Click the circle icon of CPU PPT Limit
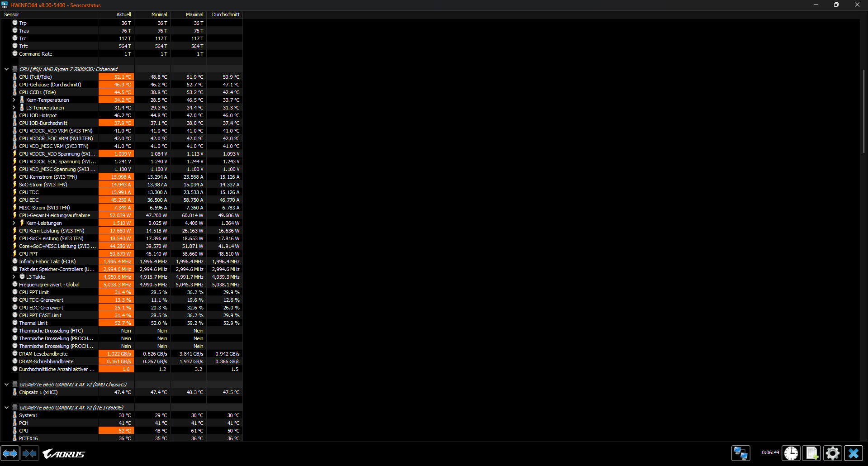Screen dimensions: 868x466 point(15,292)
